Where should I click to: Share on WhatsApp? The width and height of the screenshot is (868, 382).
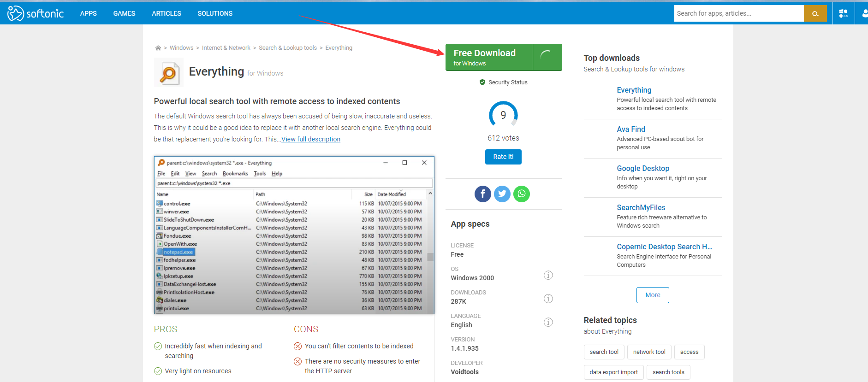click(522, 194)
